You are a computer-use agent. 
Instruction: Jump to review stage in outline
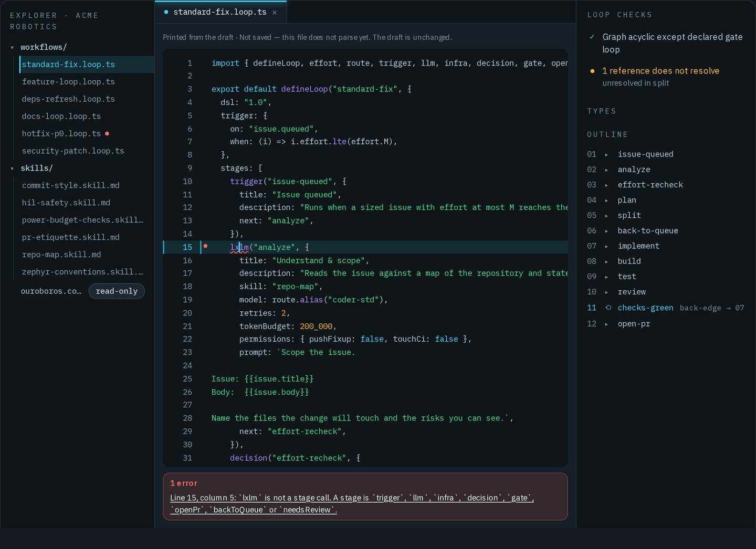click(x=632, y=292)
